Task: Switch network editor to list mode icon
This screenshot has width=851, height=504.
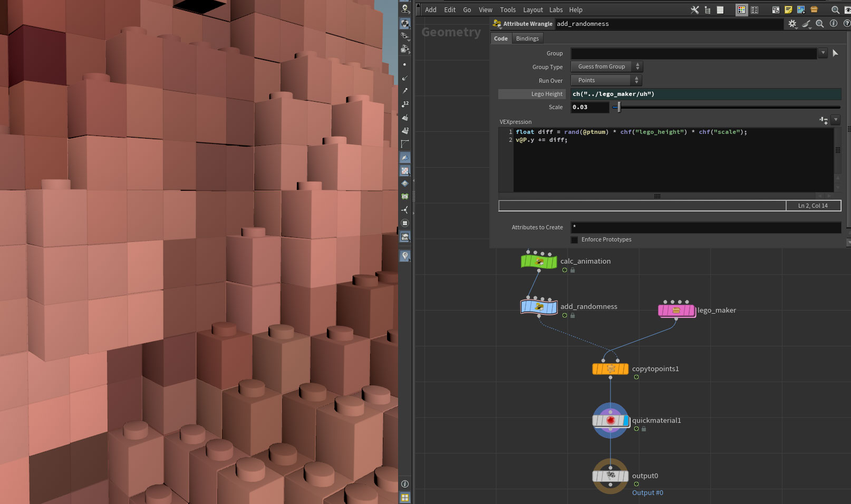Action: pos(720,9)
